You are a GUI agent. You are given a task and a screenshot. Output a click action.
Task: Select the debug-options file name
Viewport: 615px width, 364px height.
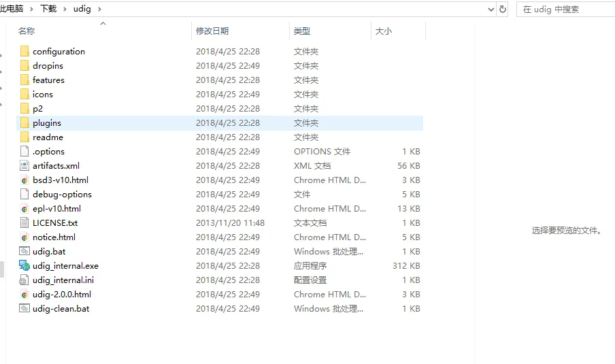(x=62, y=194)
